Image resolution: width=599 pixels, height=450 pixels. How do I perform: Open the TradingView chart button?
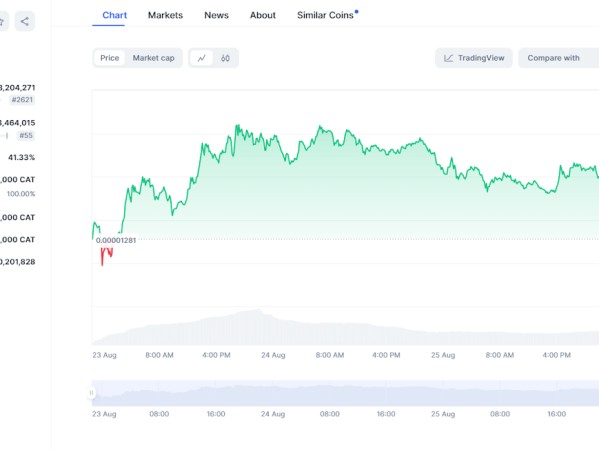[474, 58]
